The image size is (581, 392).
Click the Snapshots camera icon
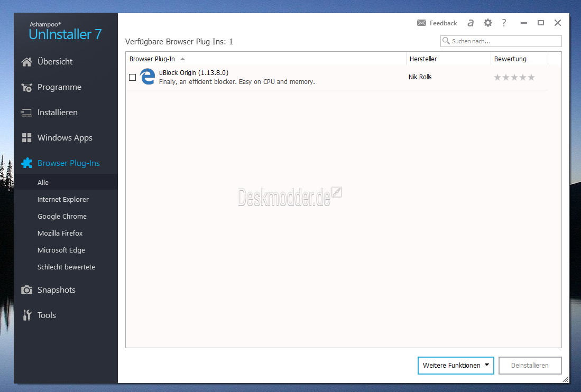[26, 290]
